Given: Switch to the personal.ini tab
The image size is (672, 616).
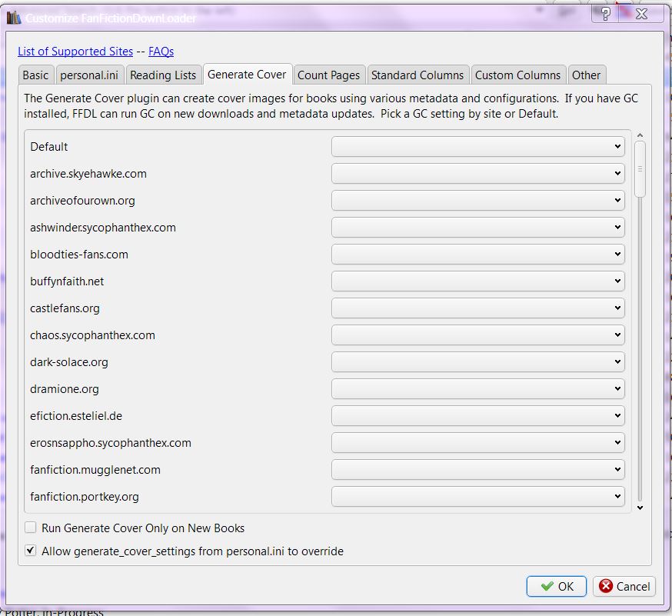Looking at the screenshot, I should click(89, 75).
